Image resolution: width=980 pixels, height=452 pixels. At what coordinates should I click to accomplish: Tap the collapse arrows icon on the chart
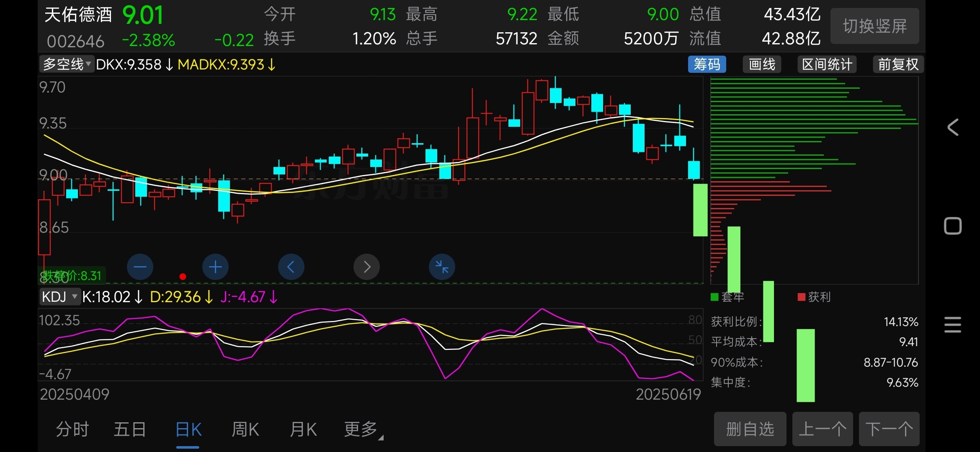pyautogui.click(x=442, y=267)
